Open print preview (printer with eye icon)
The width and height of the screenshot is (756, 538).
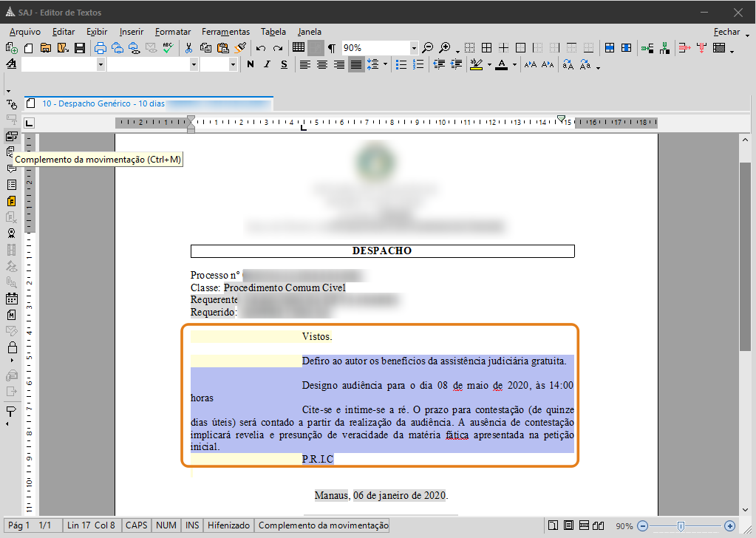coord(134,48)
